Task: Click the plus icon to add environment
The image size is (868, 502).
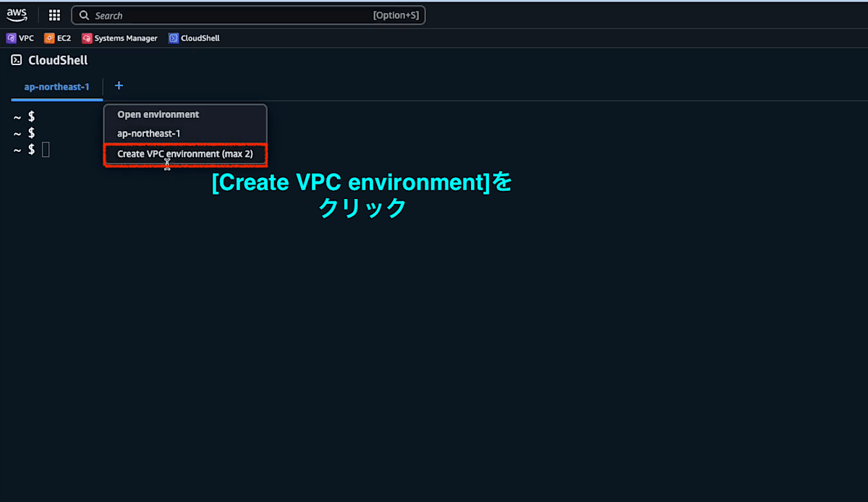Action: coord(119,86)
